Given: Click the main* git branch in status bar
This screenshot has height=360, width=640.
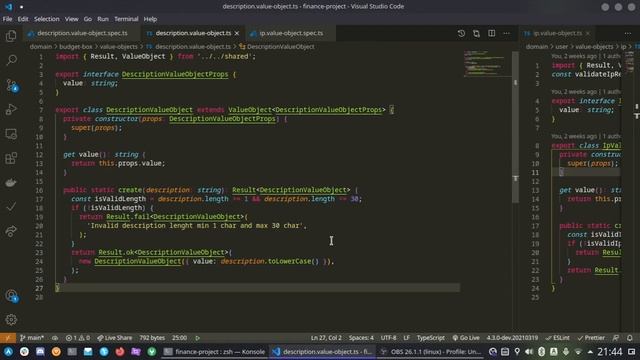Looking at the screenshot, I should (x=32, y=338).
